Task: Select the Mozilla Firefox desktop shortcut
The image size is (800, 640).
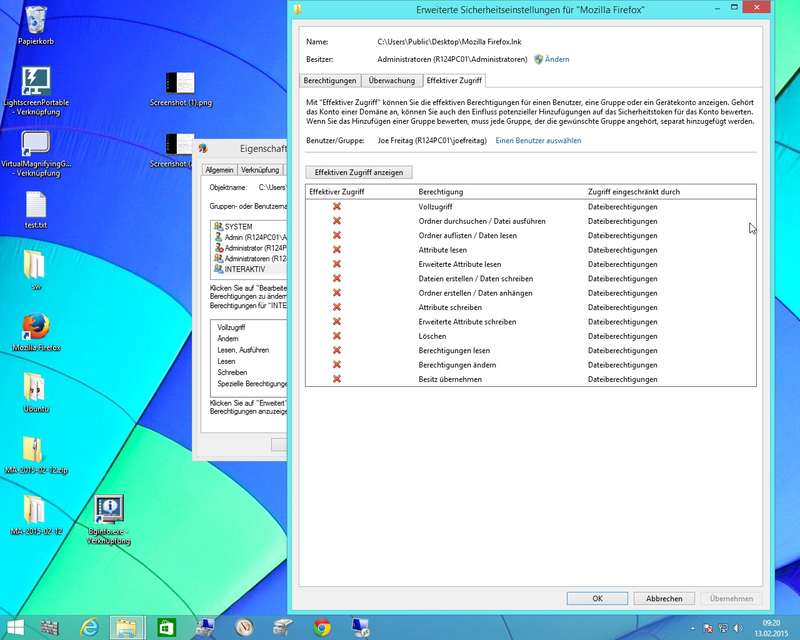Action: click(x=35, y=329)
